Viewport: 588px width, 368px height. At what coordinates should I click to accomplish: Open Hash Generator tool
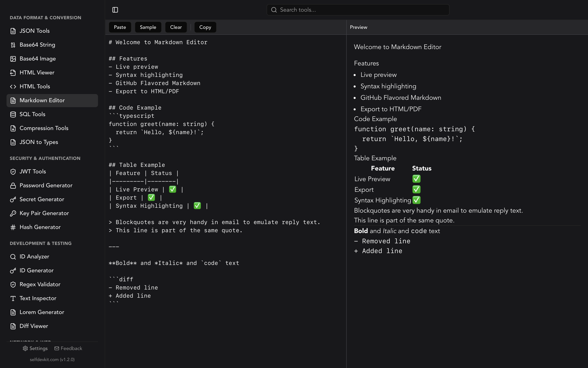pyautogui.click(x=52, y=227)
